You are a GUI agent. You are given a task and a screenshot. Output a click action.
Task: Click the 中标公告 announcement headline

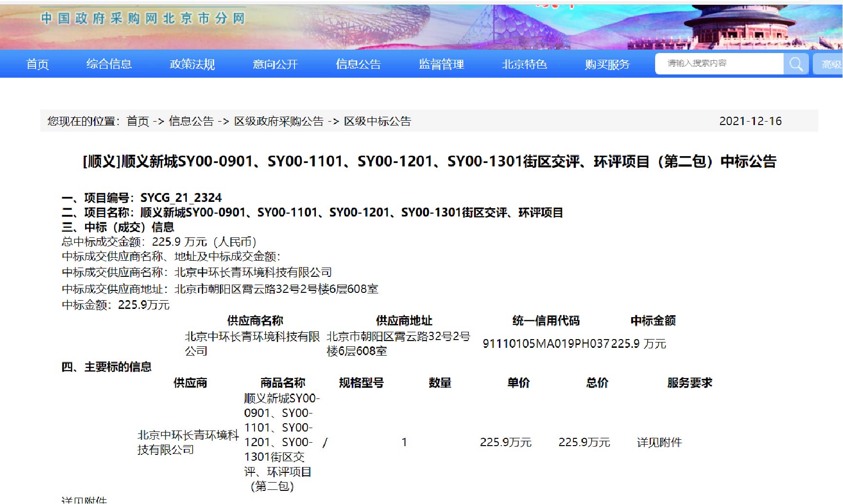[429, 162]
